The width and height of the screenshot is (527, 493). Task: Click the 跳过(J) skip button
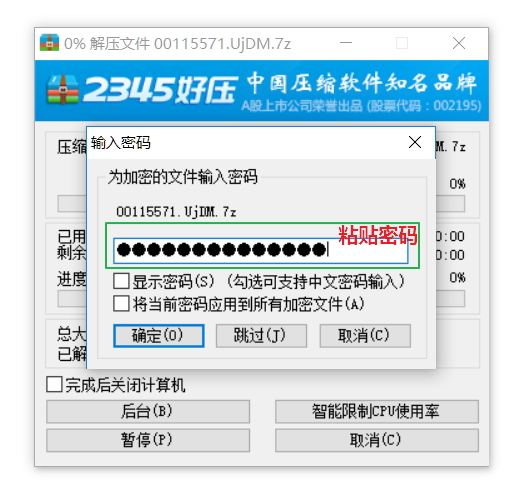pos(261,335)
